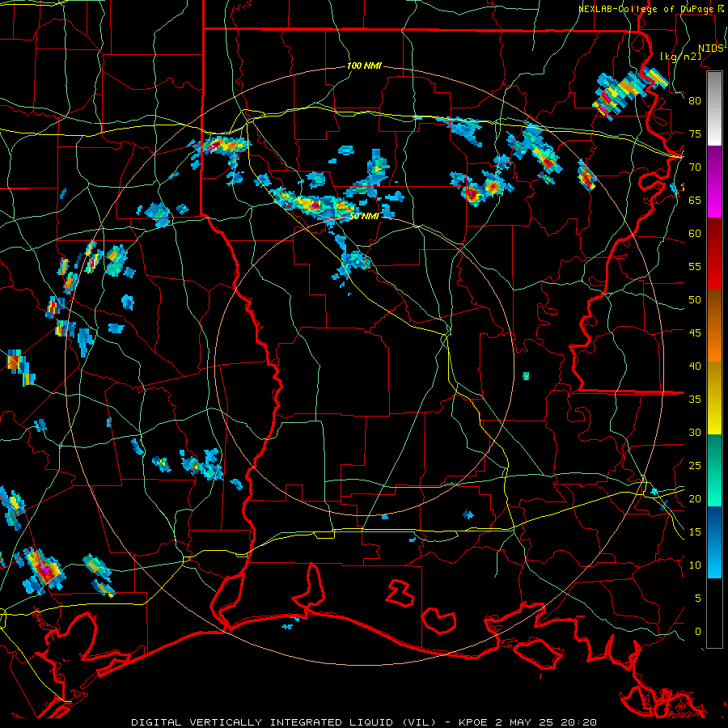
Task: Select the yellow segment of the color scale
Action: pyautogui.click(x=714, y=398)
